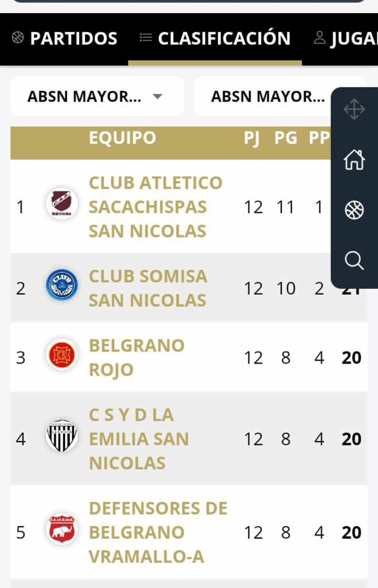Select the CLASIFICACIÓN tab

215,38
